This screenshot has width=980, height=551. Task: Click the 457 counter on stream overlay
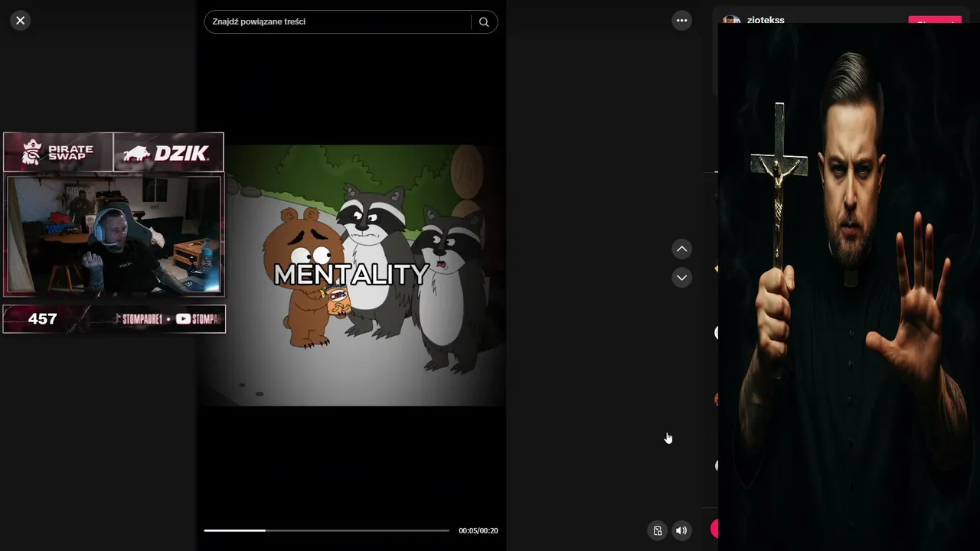click(43, 319)
